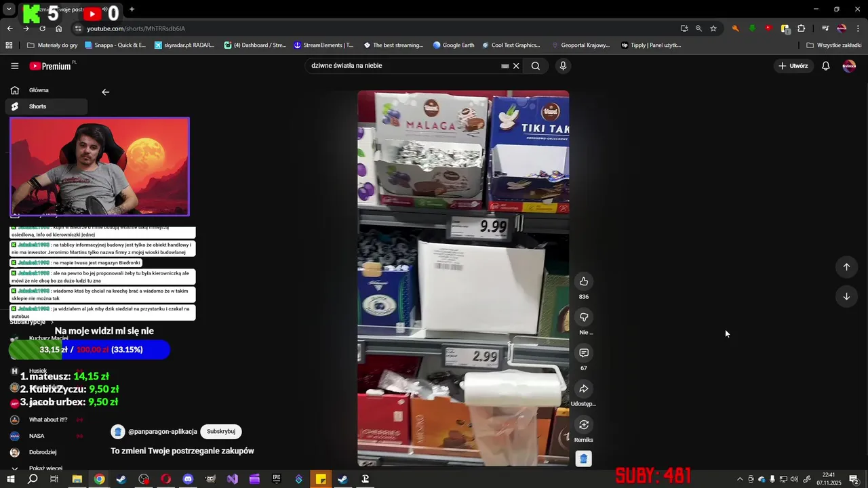Screen dimensions: 868x488
Task: Click the search field with 'dziwne światła na niebie'
Action: [x=403, y=66]
